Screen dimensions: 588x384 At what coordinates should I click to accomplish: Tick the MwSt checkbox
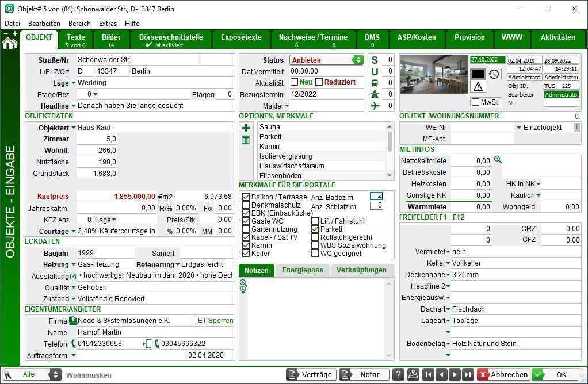[x=475, y=102]
